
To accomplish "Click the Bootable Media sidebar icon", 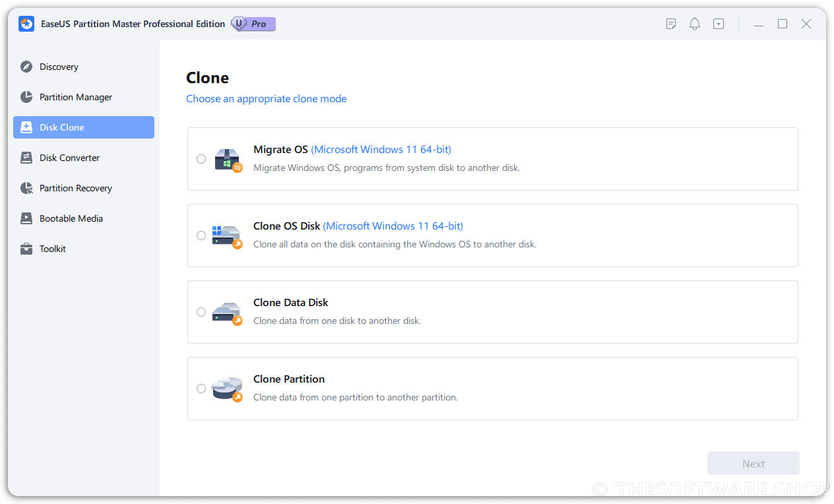I will click(26, 218).
